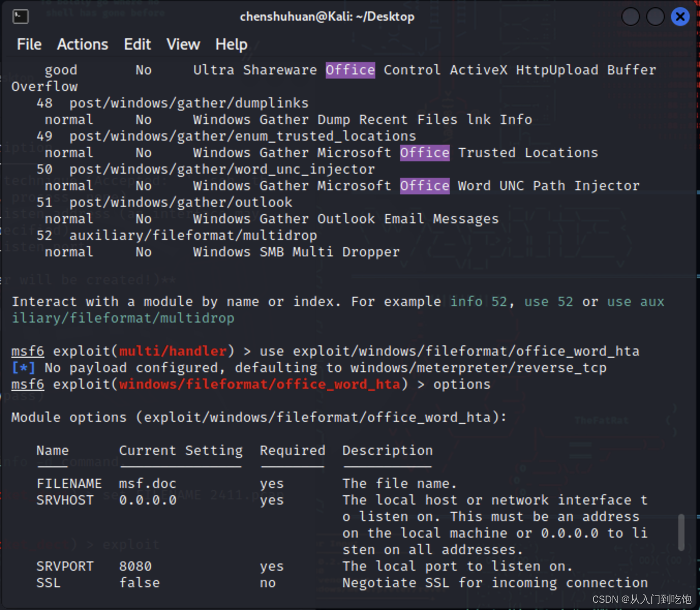The image size is (700, 610).
Task: Open the View menu
Action: tap(183, 44)
